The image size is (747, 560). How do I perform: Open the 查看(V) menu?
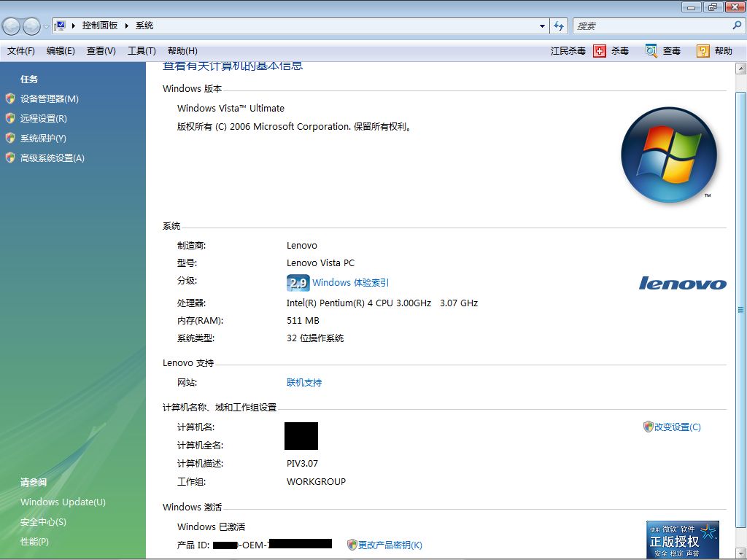tap(101, 51)
